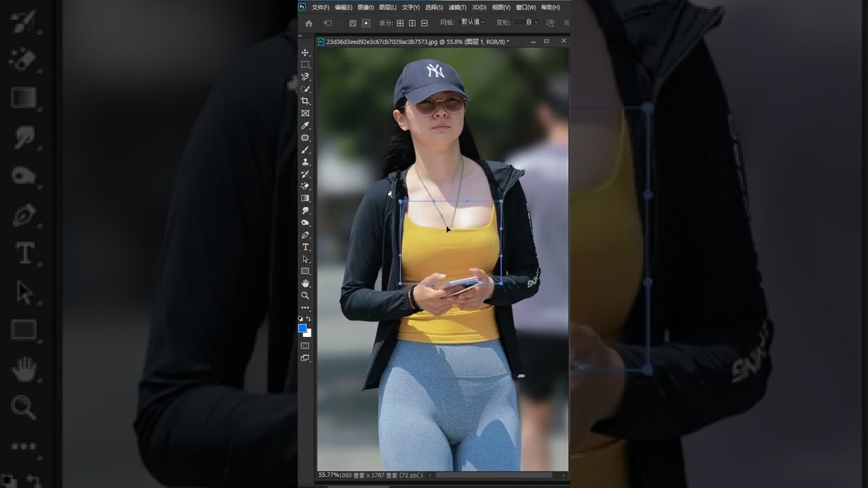The width and height of the screenshot is (868, 488).
Task: Open the 滤镜(T) menu
Action: click(x=458, y=7)
